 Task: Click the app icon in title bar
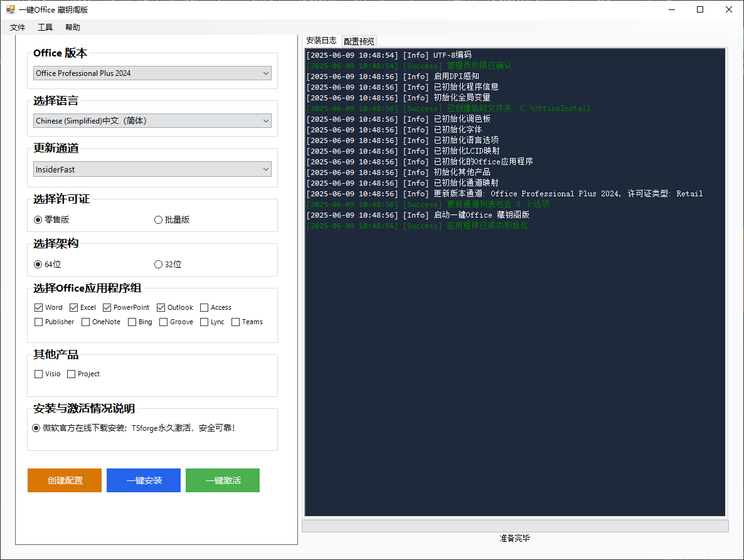[x=11, y=9]
